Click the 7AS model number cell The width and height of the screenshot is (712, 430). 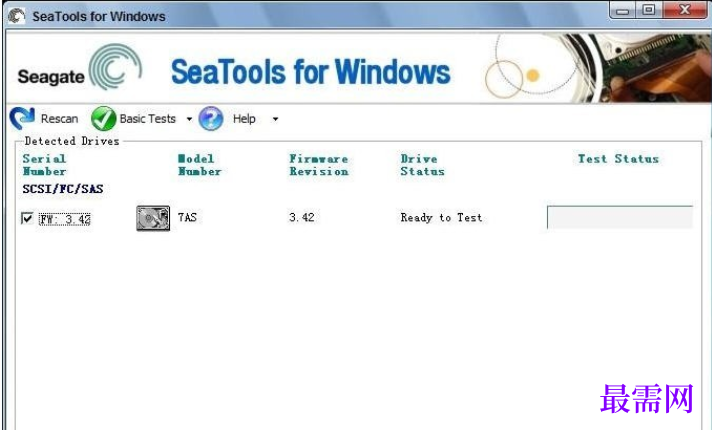click(x=187, y=217)
